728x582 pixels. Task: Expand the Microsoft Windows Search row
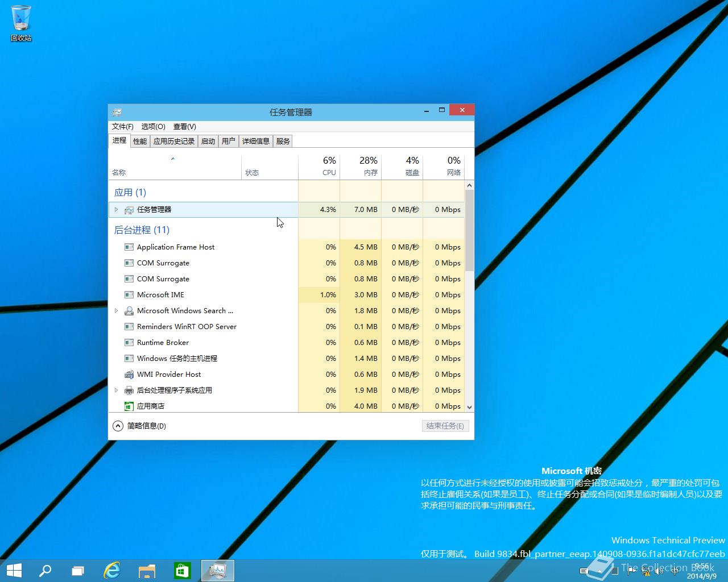tap(116, 311)
